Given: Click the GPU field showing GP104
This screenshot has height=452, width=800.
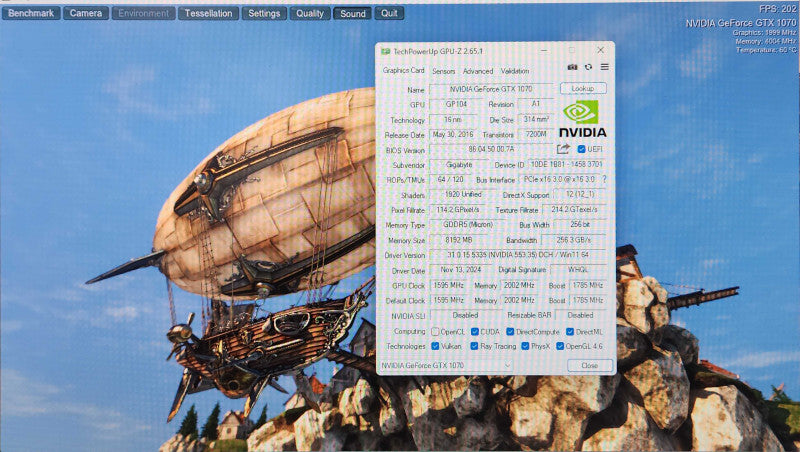Looking at the screenshot, I should coord(454,104).
